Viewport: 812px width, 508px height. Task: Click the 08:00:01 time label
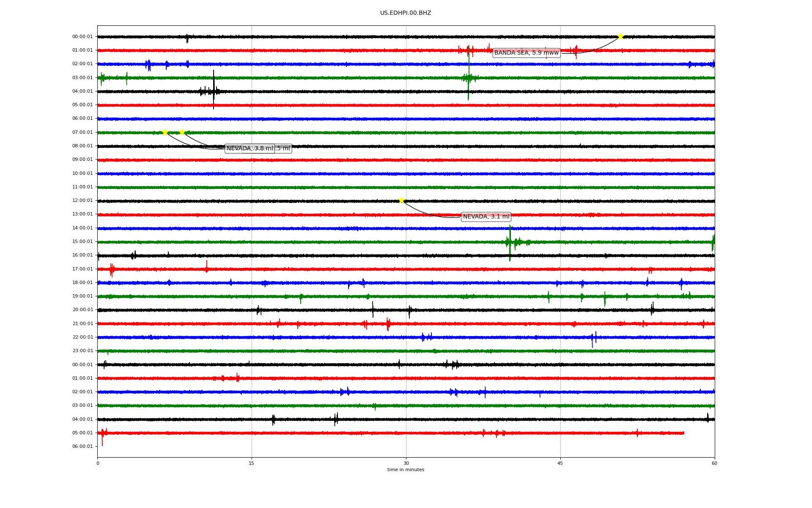tap(82, 146)
